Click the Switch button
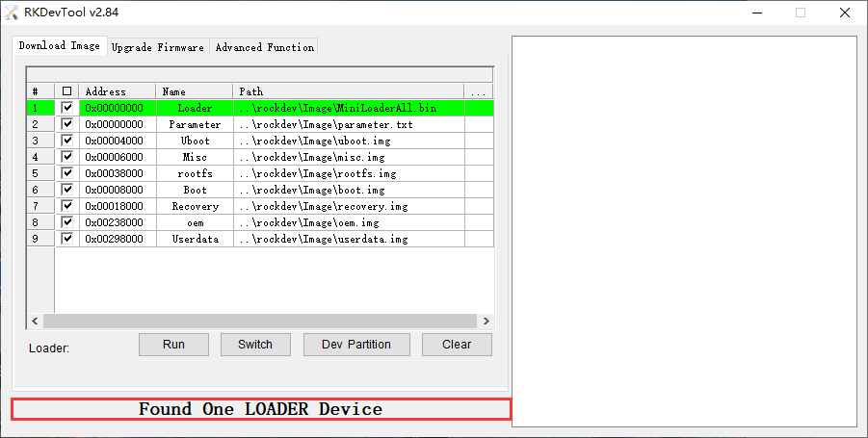 (x=255, y=345)
